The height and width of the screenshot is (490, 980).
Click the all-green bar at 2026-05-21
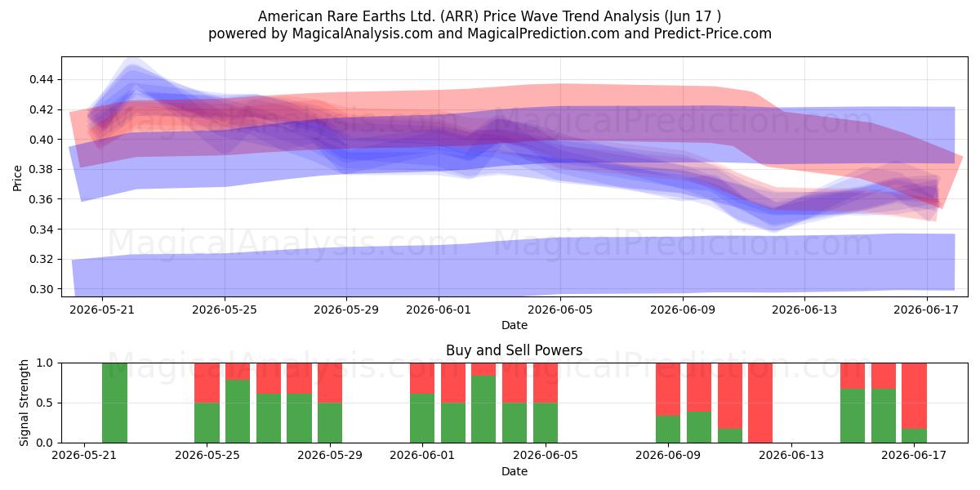(114, 403)
